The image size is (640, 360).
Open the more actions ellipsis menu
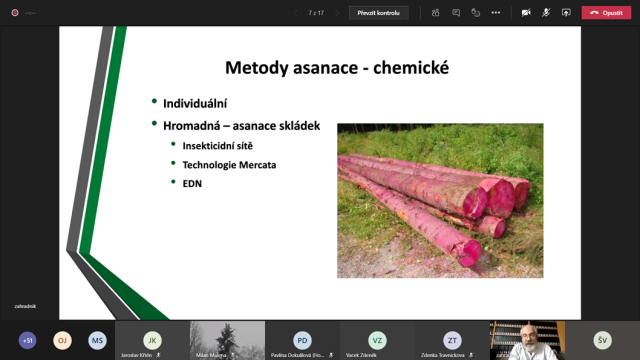tap(496, 13)
